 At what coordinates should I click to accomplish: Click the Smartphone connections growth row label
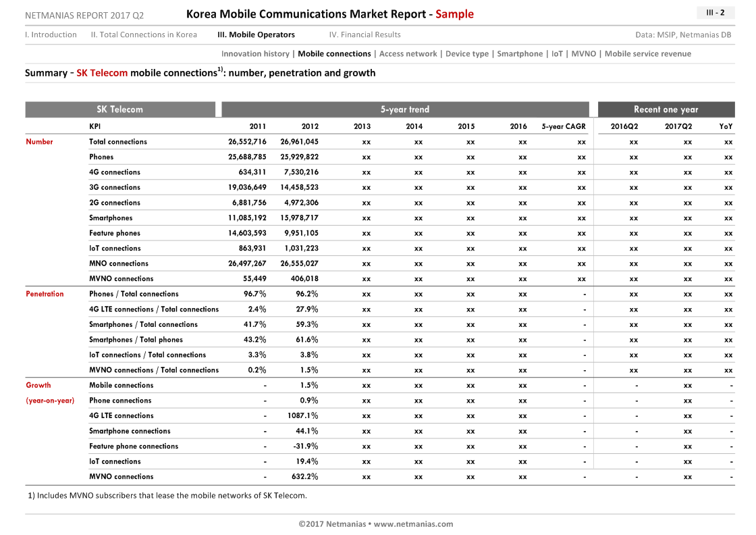pos(130,431)
